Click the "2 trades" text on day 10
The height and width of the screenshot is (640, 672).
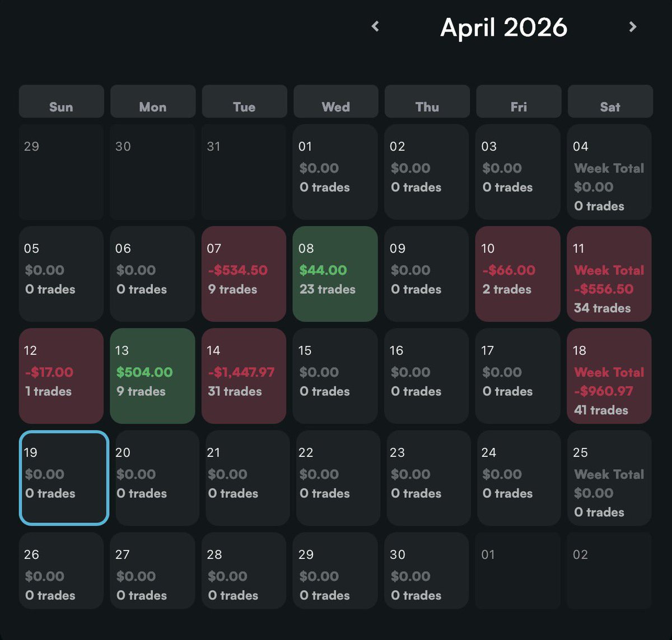(x=507, y=289)
